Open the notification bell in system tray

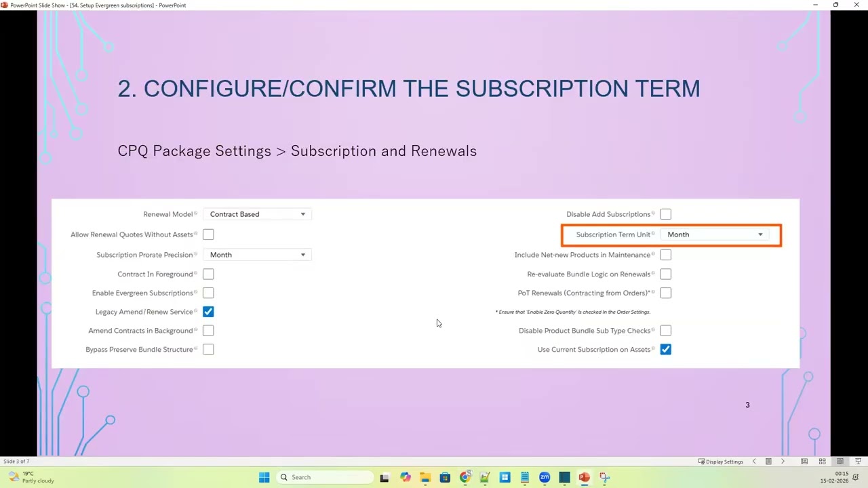tap(857, 477)
